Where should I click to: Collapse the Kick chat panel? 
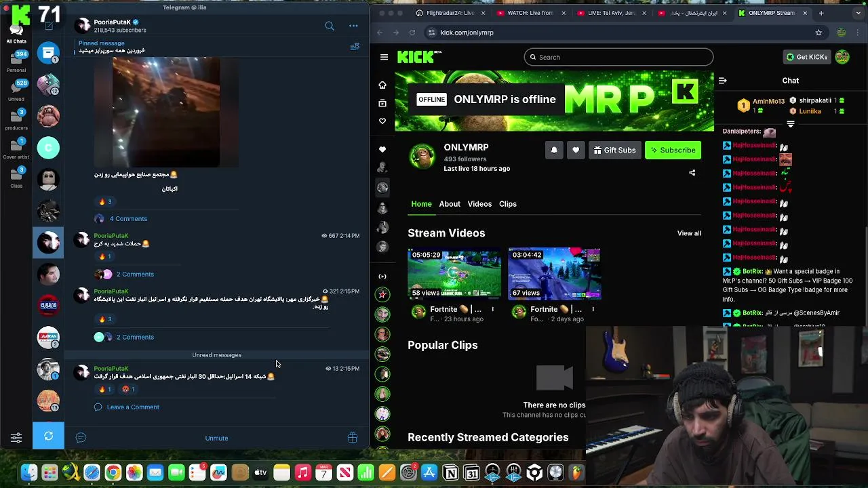[x=722, y=81]
